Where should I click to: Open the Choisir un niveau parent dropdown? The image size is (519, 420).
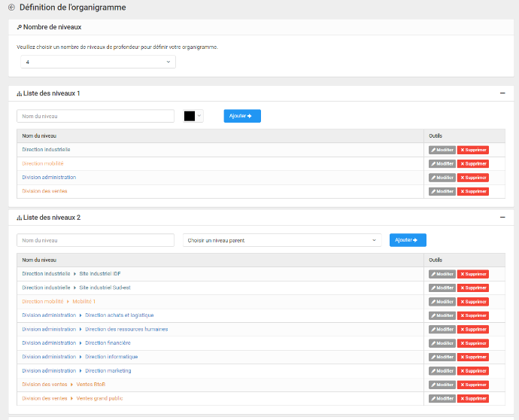pos(282,240)
